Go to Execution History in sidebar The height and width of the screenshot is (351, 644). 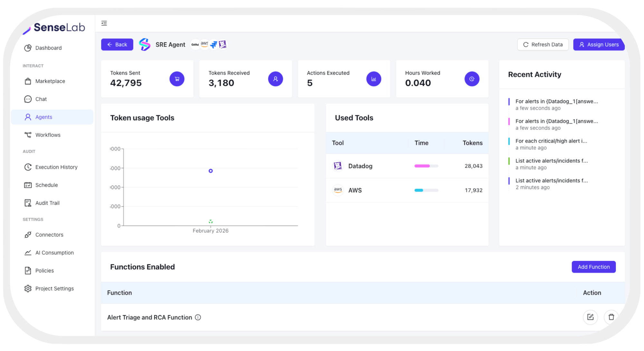(x=56, y=167)
